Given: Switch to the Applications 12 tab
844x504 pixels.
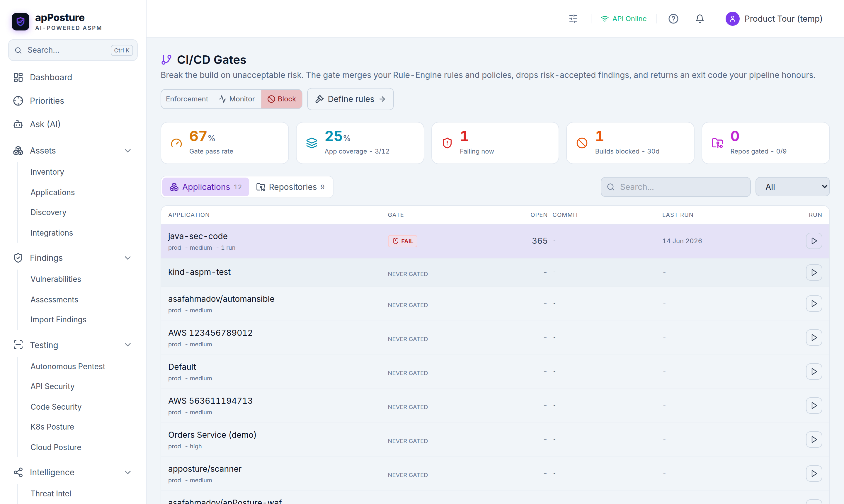Looking at the screenshot, I should (x=205, y=187).
